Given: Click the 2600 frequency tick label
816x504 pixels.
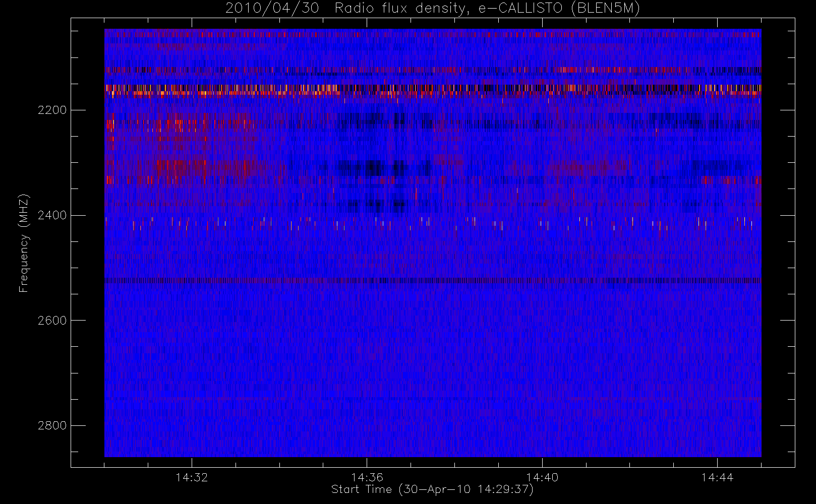Looking at the screenshot, I should (52, 321).
